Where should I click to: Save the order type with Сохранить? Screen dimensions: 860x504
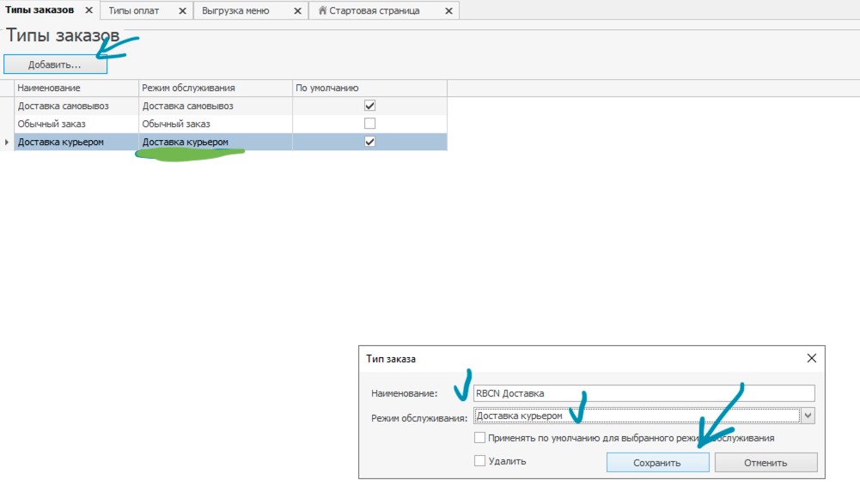click(657, 463)
